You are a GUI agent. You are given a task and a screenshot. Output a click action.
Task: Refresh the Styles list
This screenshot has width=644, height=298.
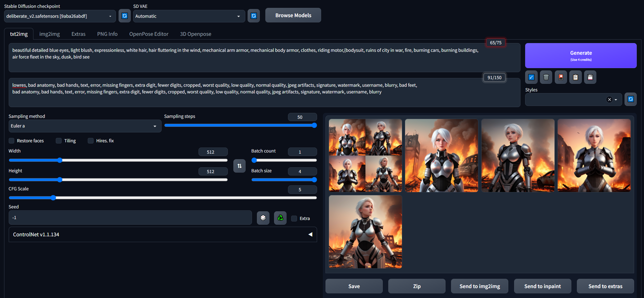tap(630, 99)
